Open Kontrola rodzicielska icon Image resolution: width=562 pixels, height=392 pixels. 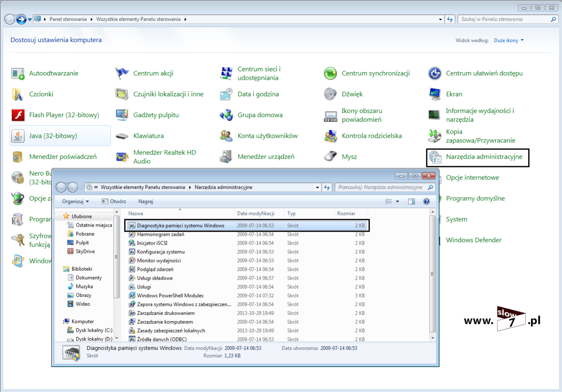330,136
